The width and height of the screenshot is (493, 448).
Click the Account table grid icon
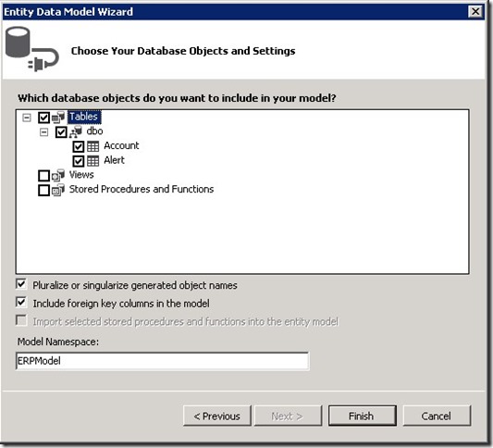point(93,146)
